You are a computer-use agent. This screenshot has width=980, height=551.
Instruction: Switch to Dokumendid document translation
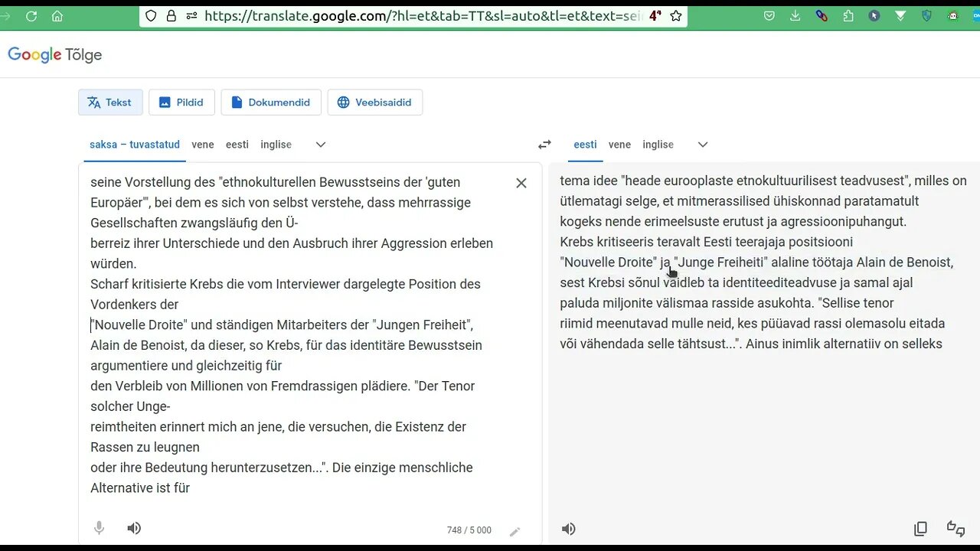pos(271,102)
